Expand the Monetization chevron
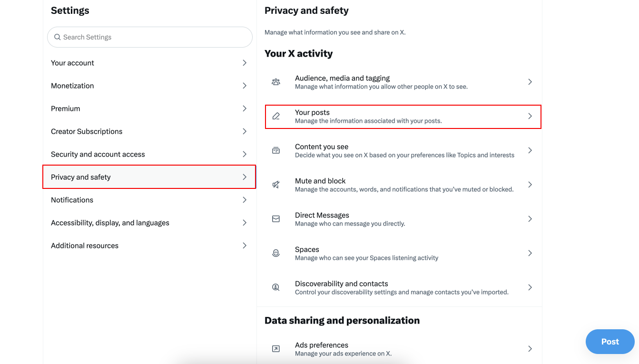639x364 pixels. pos(244,85)
